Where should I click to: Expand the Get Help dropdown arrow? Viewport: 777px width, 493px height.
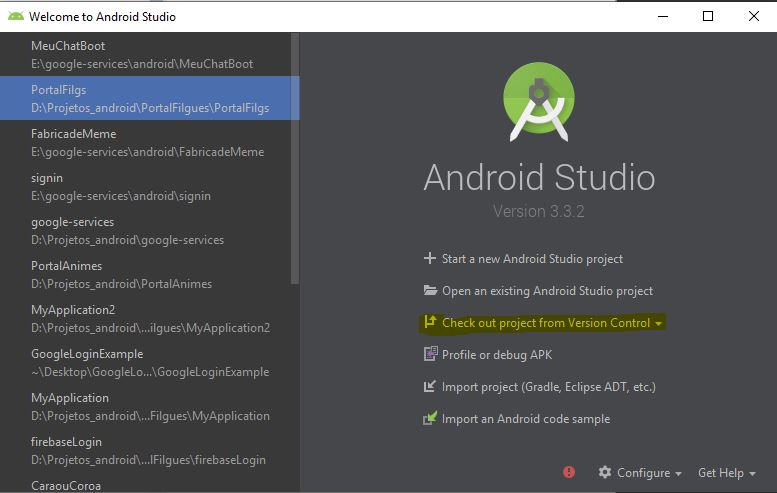752,474
